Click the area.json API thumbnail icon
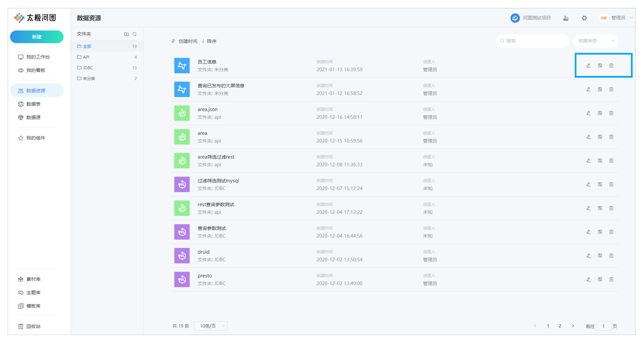644x343 pixels. click(182, 113)
